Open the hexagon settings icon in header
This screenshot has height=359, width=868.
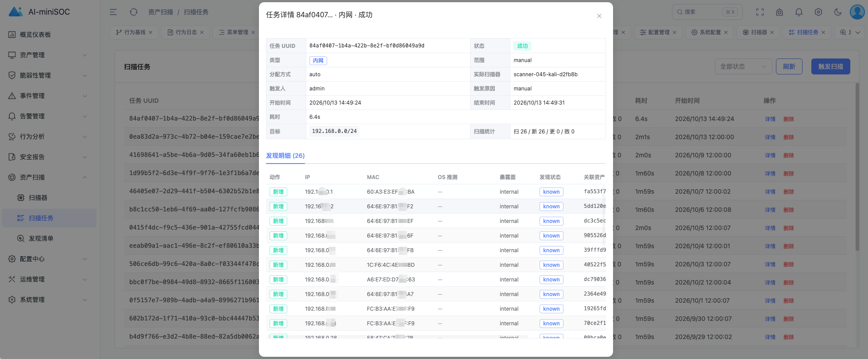(818, 12)
